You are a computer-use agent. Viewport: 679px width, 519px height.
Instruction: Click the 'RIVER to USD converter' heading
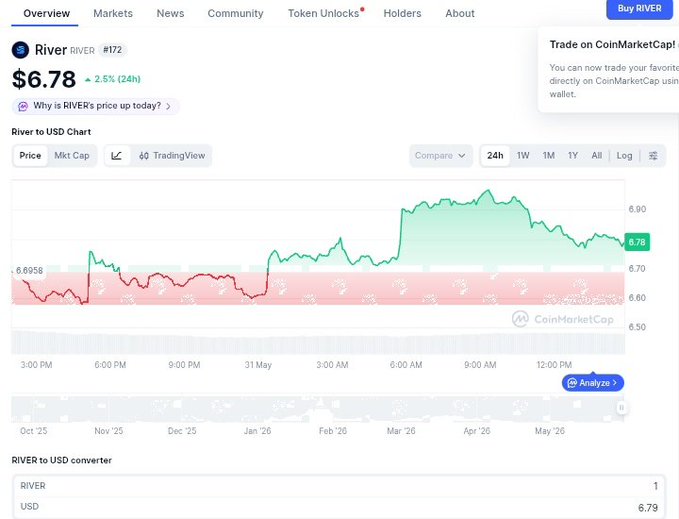tap(61, 460)
